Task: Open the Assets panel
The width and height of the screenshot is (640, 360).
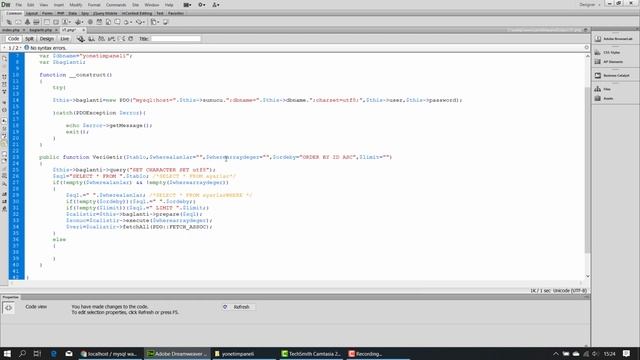Action: pos(604,98)
